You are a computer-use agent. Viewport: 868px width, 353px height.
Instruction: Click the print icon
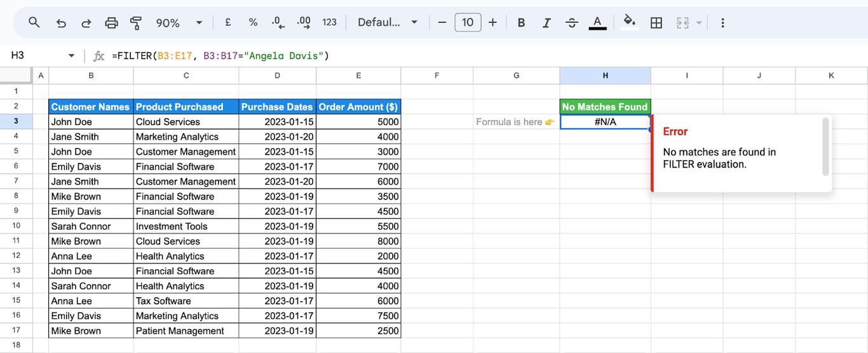[111, 22]
